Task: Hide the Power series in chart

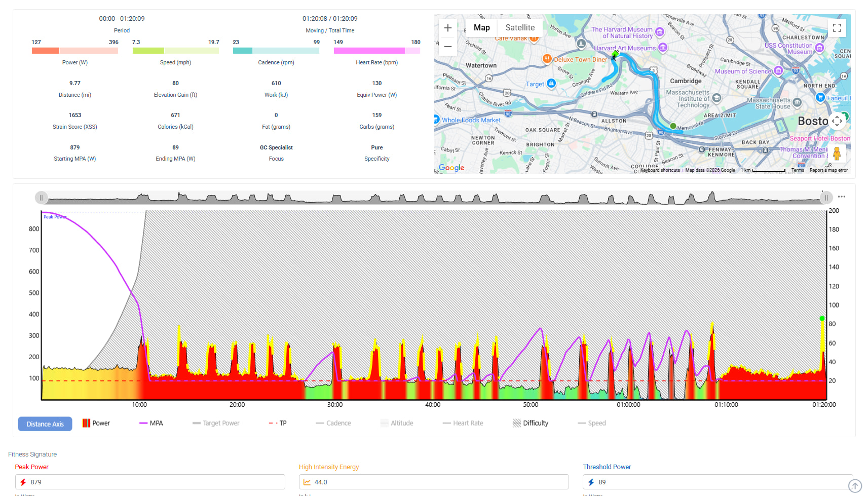Action: (x=96, y=423)
